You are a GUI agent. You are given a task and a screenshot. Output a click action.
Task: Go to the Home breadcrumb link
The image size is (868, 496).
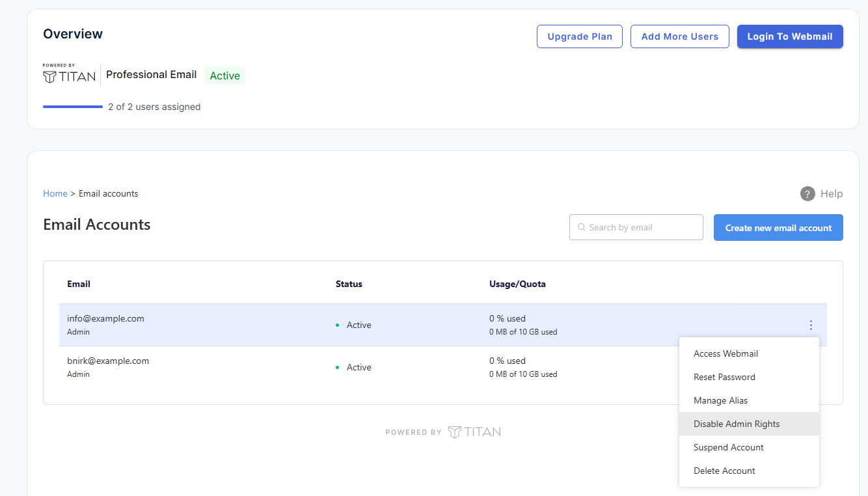point(55,193)
